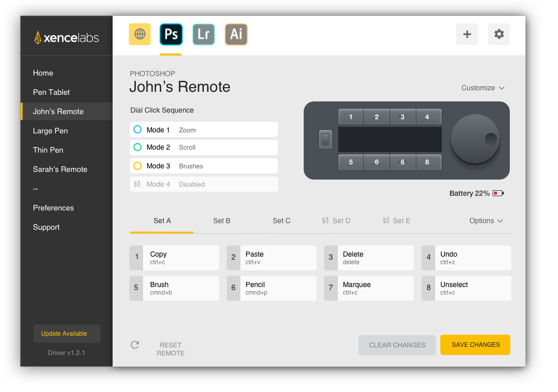Click the reset refresh arrow icon
This screenshot has width=558, height=392.
pos(135,345)
